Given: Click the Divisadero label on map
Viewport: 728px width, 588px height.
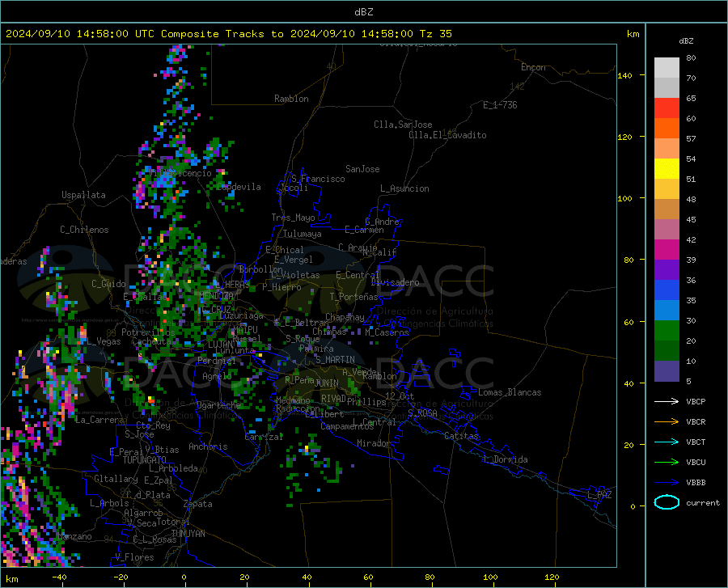Looking at the screenshot, I should click(395, 282).
